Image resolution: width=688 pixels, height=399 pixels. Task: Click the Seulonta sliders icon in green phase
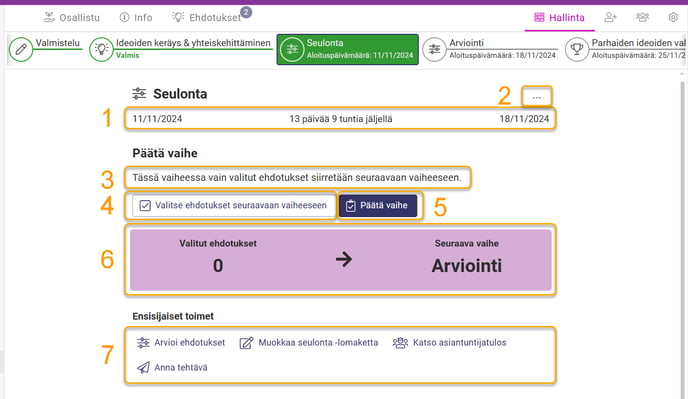click(292, 49)
